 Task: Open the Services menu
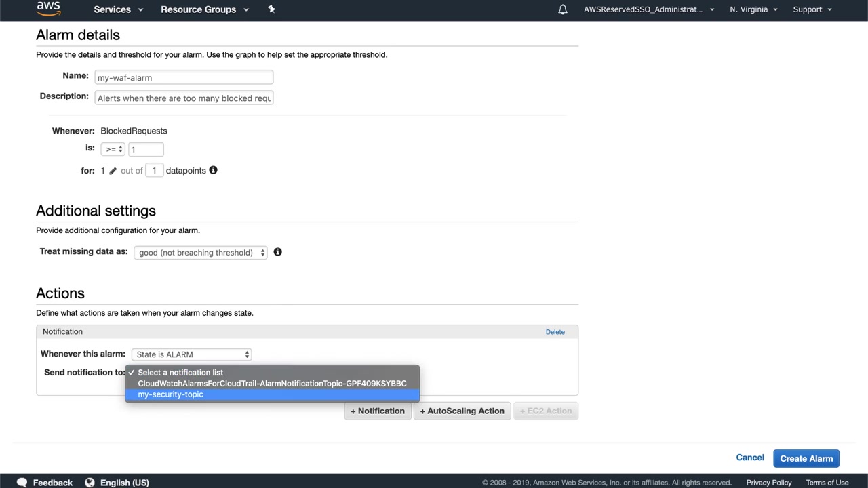[x=118, y=9]
